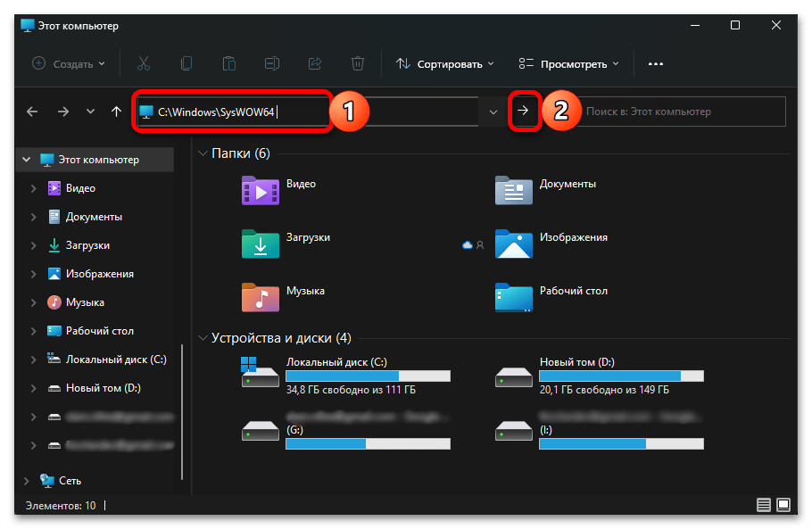Open the Сортировать dropdown menu

tap(445, 63)
